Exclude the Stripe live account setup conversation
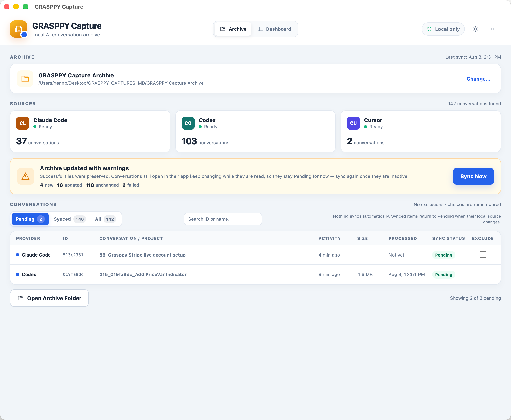The width and height of the screenshot is (511, 420). (483, 254)
